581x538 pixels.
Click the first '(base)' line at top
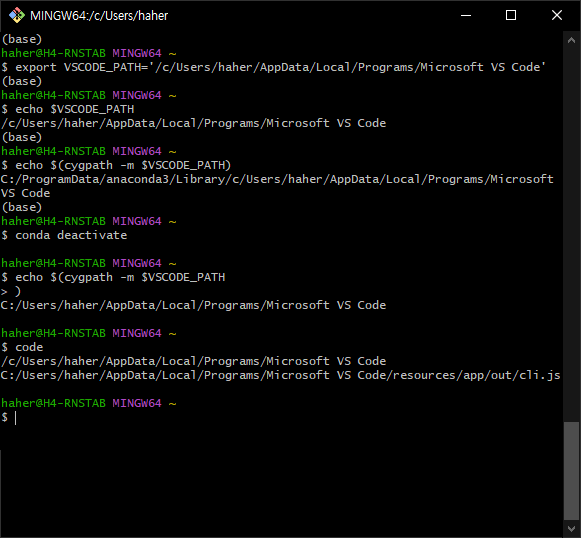pos(22,39)
